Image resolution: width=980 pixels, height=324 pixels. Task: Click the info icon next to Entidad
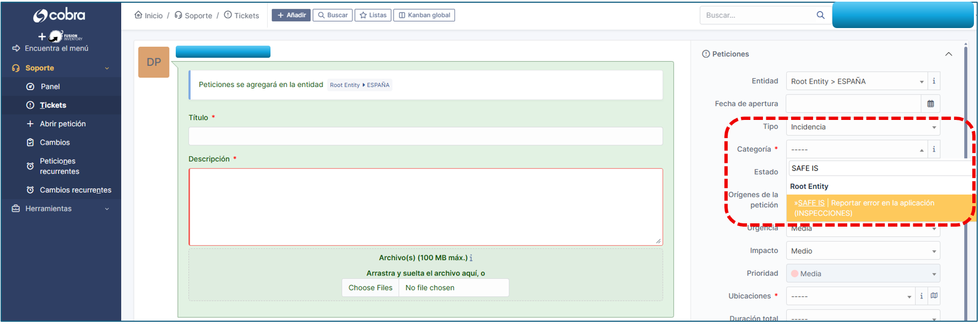pyautogui.click(x=934, y=81)
